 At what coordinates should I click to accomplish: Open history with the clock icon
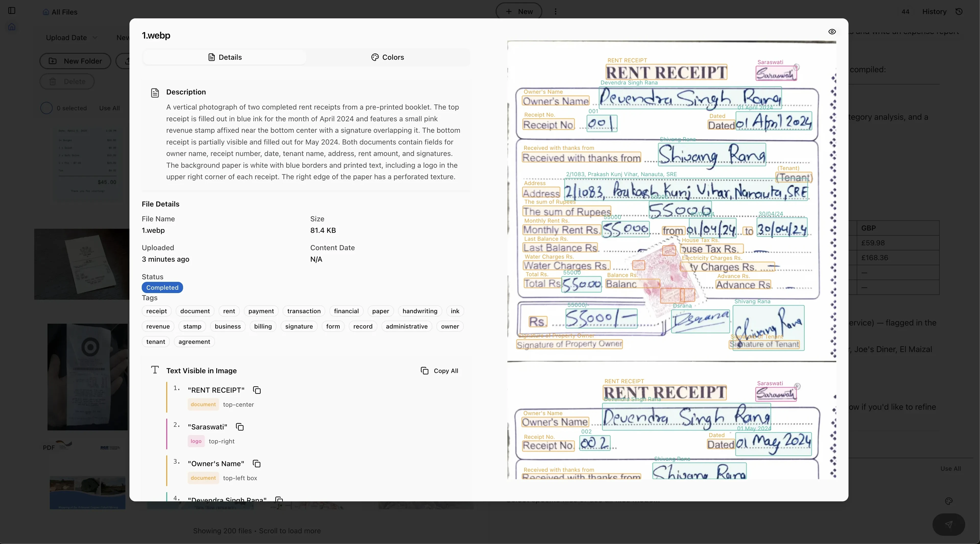pyautogui.click(x=959, y=11)
